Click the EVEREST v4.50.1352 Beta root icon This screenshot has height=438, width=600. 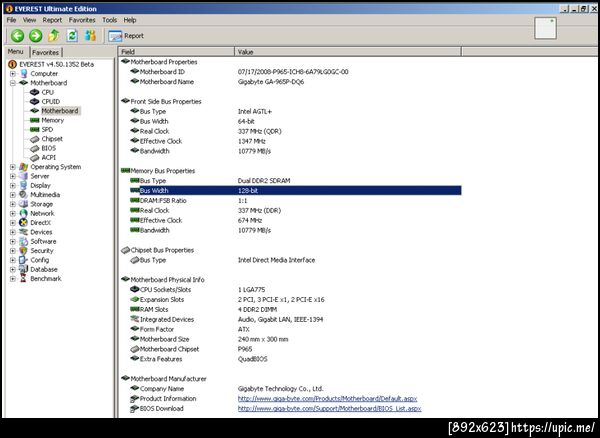click(12, 64)
